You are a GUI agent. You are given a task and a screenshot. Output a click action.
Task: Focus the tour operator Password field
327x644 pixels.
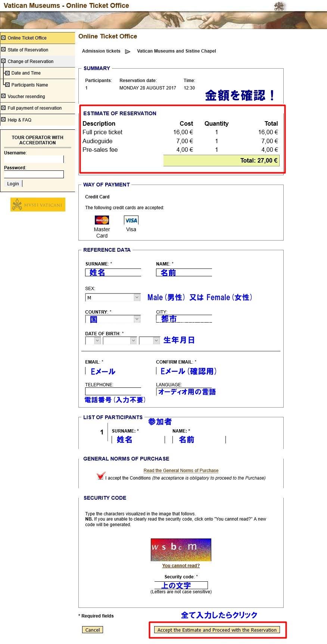pyautogui.click(x=34, y=174)
